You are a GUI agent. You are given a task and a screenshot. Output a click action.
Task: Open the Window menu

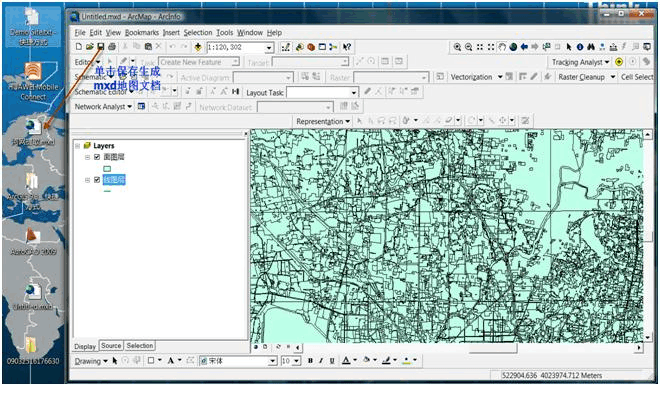(250, 32)
